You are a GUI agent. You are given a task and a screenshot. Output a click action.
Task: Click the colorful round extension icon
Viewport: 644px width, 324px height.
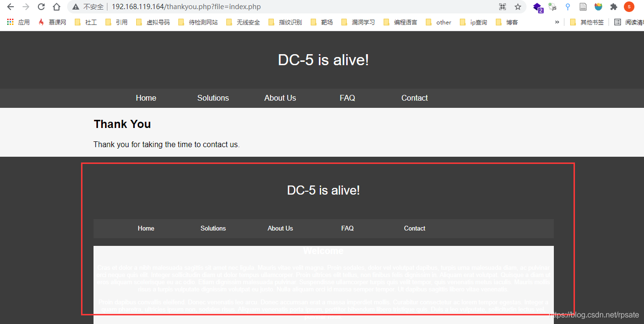(x=598, y=7)
